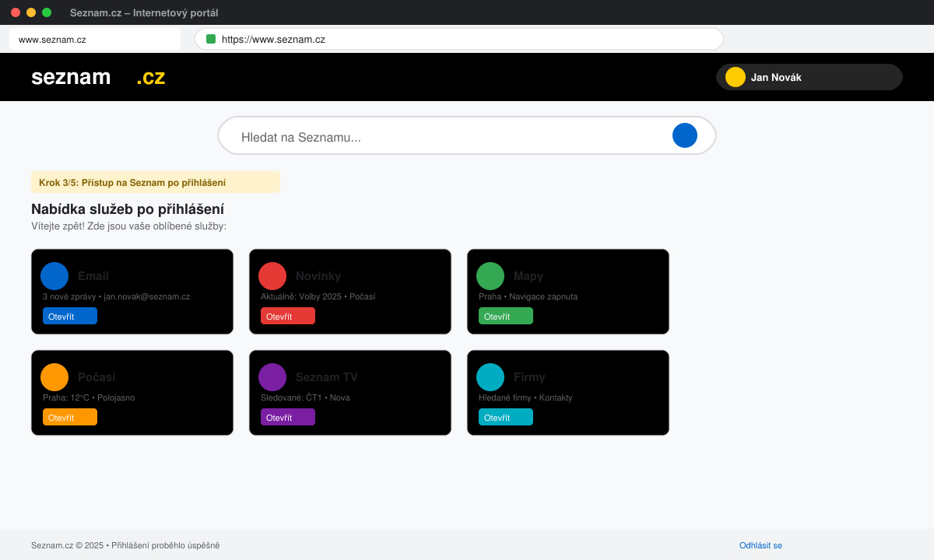Click the yellow Jan Novák avatar
This screenshot has height=560, width=934.
point(736,77)
